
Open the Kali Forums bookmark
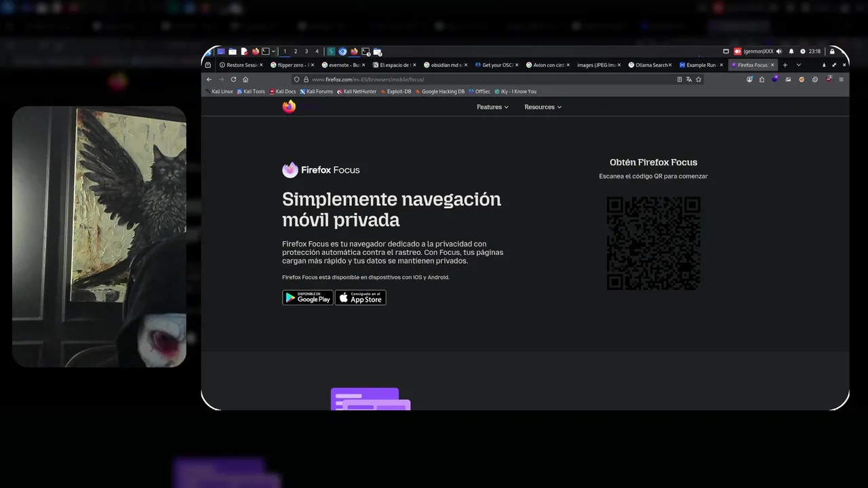317,91
